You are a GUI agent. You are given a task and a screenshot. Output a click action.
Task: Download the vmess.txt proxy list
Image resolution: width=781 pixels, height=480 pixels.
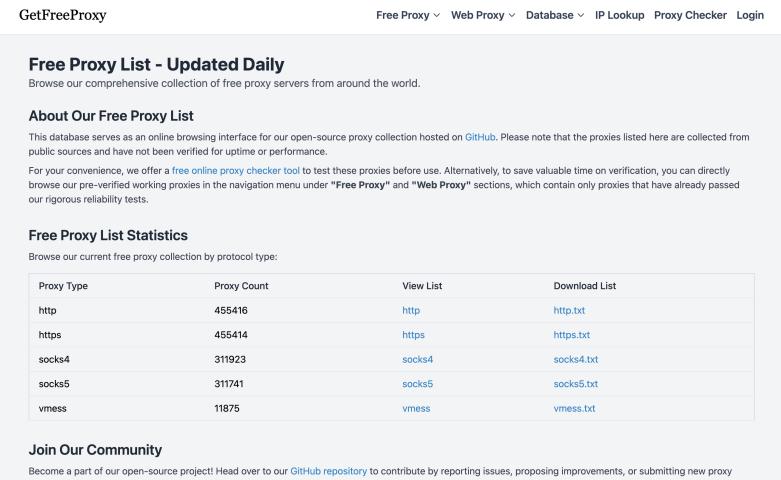click(574, 408)
